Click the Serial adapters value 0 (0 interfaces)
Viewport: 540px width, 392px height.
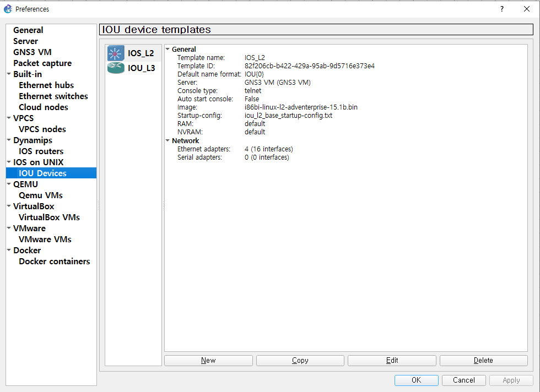(x=267, y=157)
